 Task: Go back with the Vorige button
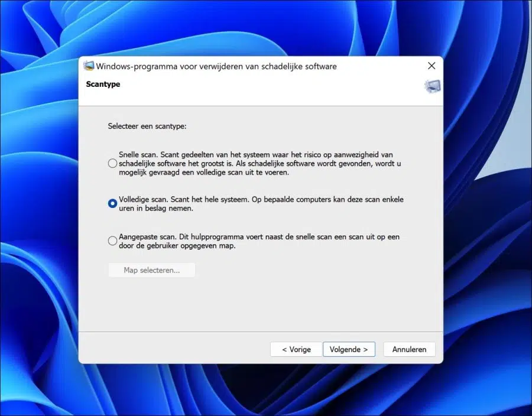pyautogui.click(x=296, y=349)
